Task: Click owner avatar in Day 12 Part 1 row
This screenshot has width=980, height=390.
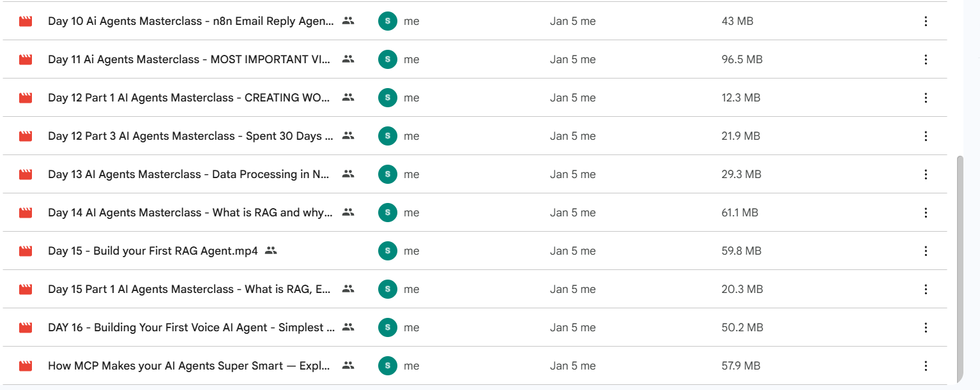Action: pyautogui.click(x=386, y=98)
